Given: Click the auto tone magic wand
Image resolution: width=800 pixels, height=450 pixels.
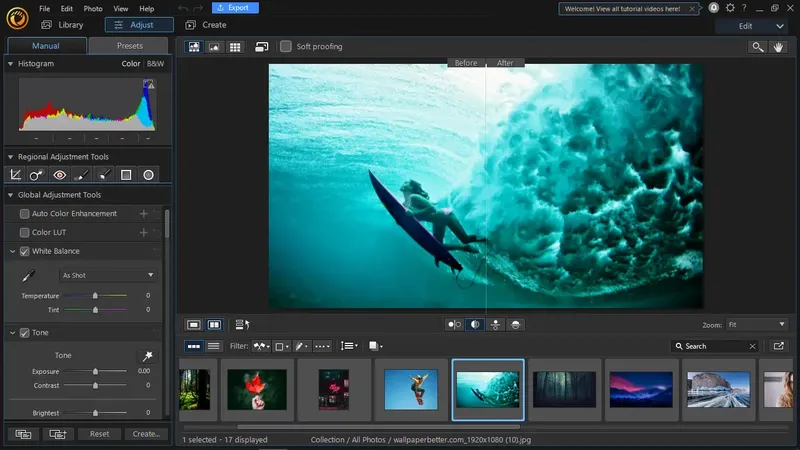Looking at the screenshot, I should [147, 355].
